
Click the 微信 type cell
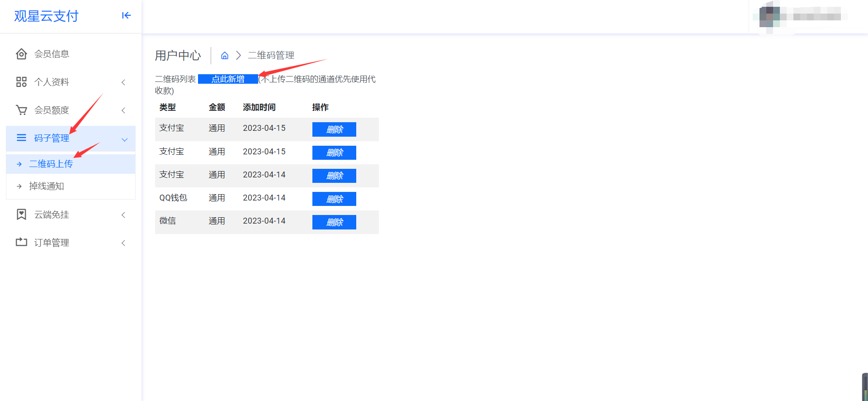[167, 221]
